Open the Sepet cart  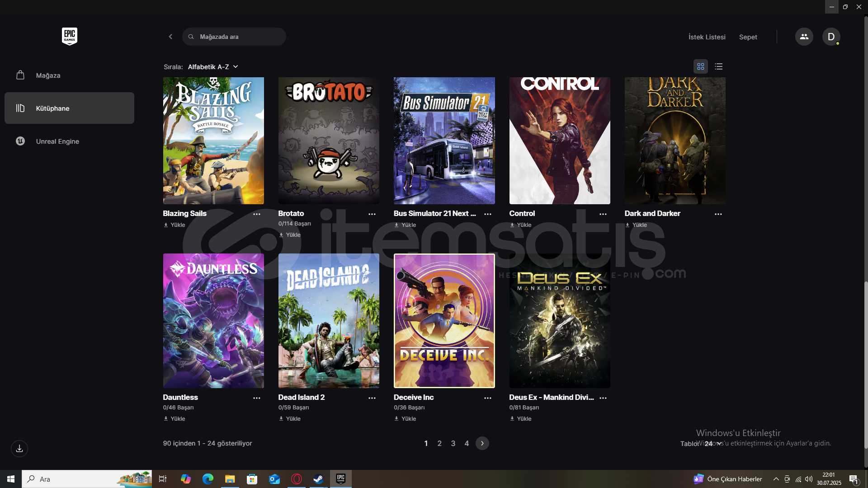pos(748,37)
